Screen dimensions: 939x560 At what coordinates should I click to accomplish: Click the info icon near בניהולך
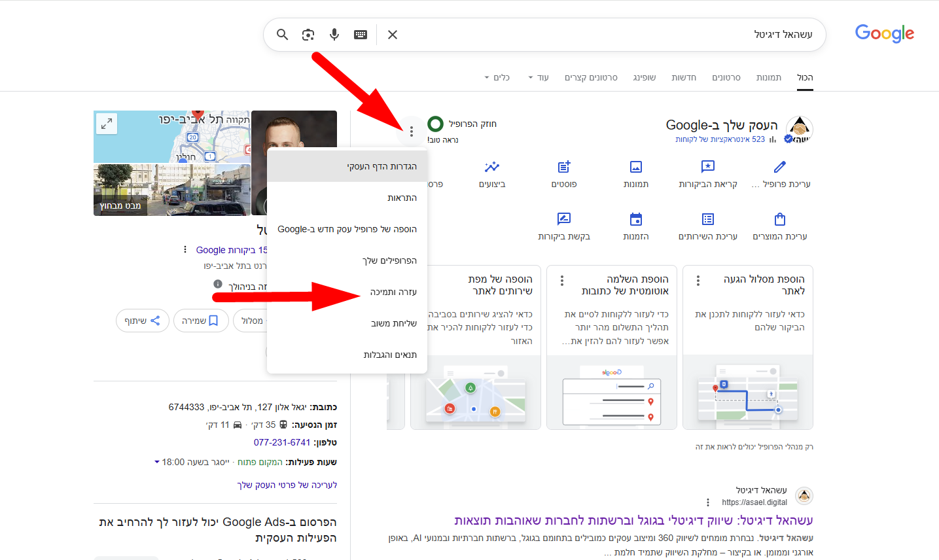pos(218,284)
